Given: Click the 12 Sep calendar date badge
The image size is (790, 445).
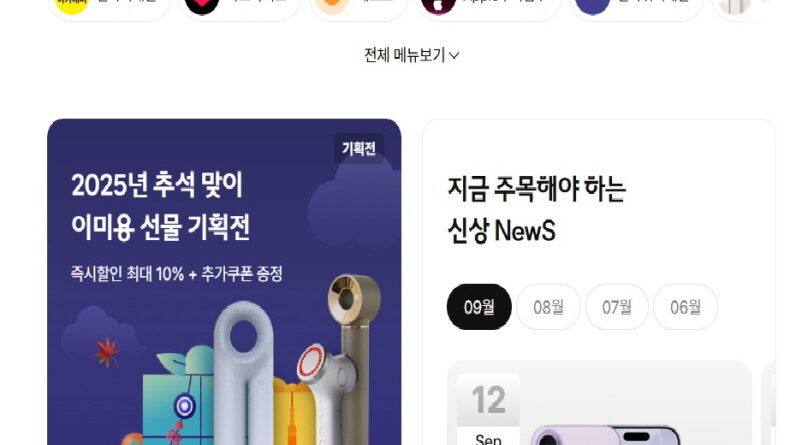Looking at the screenshot, I should (488, 409).
